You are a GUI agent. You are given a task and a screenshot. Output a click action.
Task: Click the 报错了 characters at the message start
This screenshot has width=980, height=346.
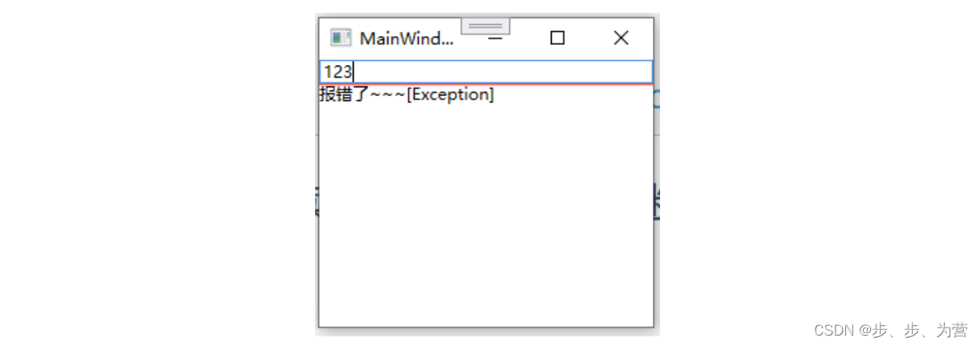click(343, 95)
